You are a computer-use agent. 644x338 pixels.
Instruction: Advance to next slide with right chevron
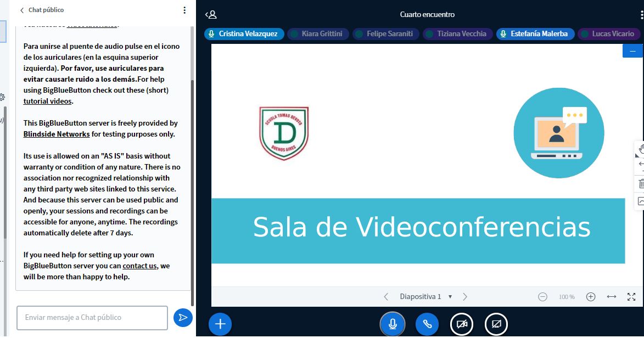click(x=465, y=296)
